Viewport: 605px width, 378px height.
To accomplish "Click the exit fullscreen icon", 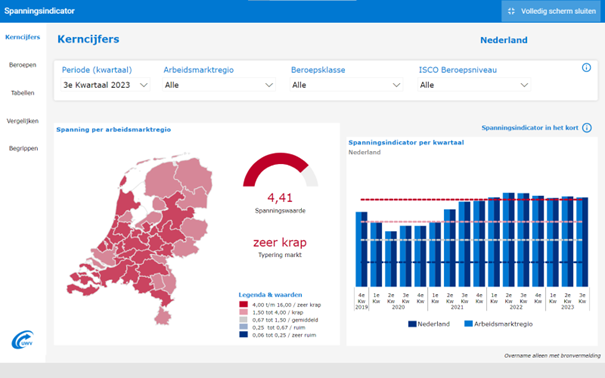I will (511, 11).
